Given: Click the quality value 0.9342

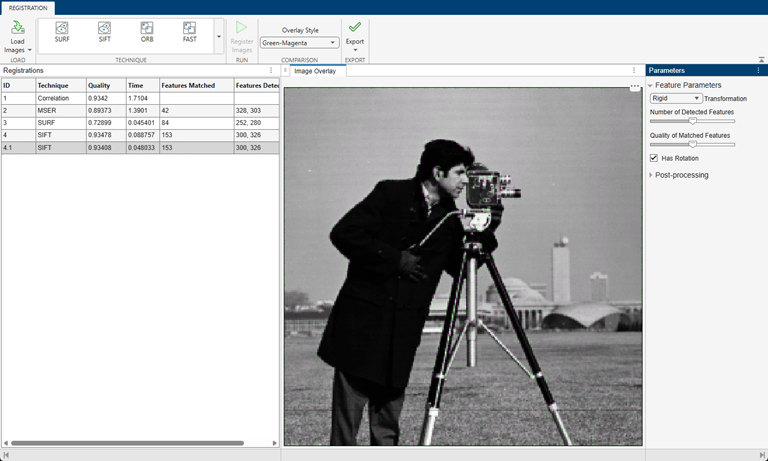Looking at the screenshot, I should coord(98,98).
